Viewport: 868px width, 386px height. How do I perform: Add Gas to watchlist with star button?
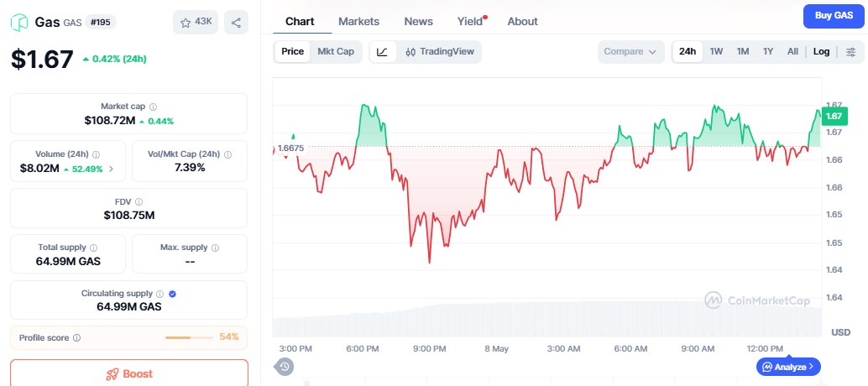tap(196, 22)
